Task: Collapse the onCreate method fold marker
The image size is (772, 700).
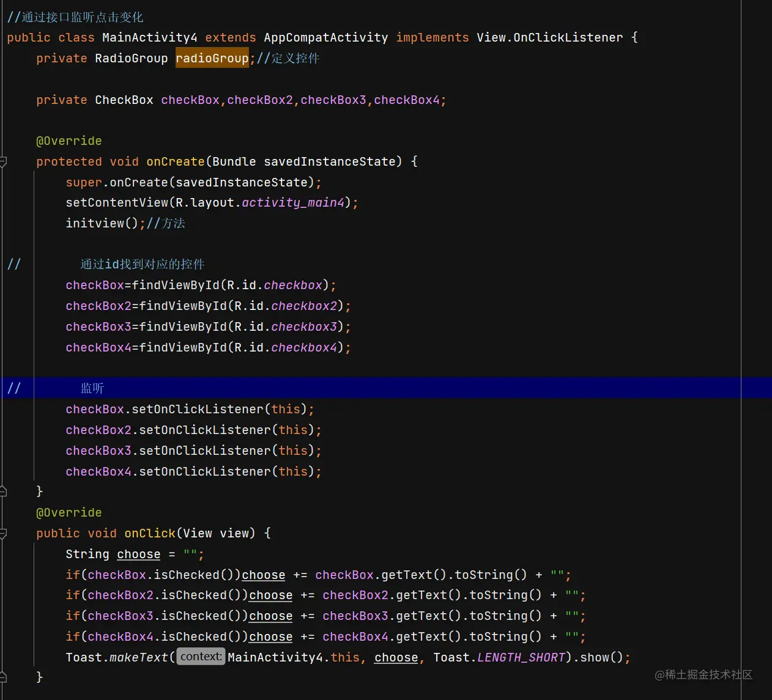Action: 3,162
